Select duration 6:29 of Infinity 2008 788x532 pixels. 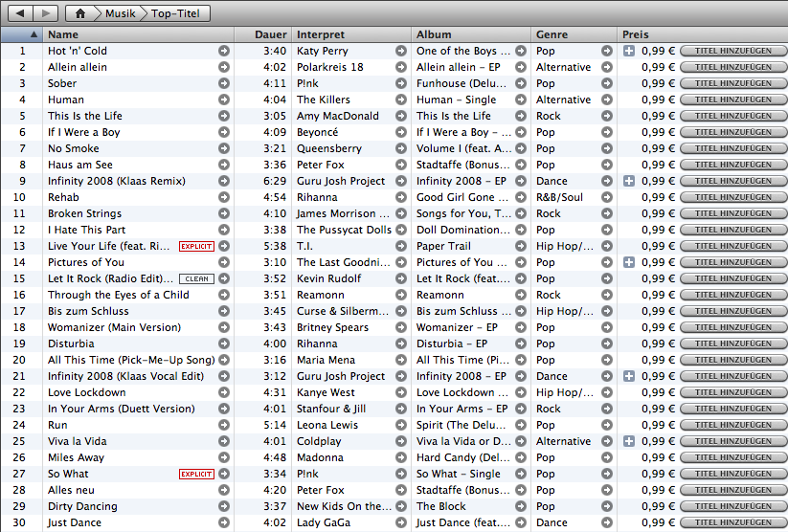(x=275, y=181)
